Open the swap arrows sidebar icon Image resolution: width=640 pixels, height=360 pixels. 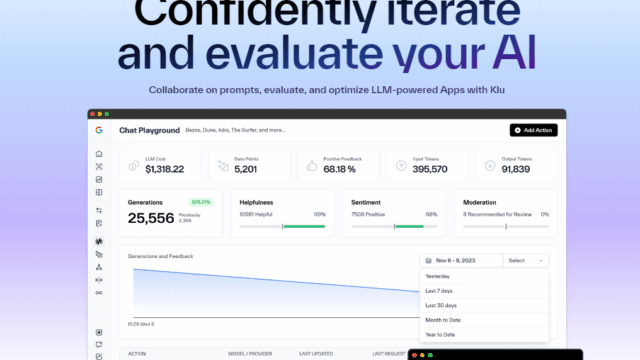pyautogui.click(x=99, y=211)
